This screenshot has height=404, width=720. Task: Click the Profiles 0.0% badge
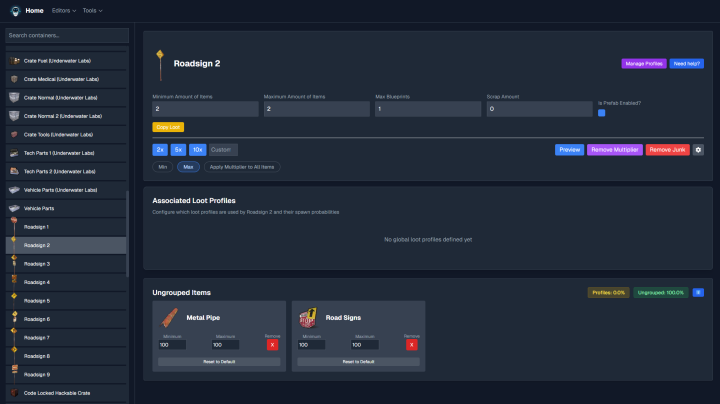pos(608,292)
